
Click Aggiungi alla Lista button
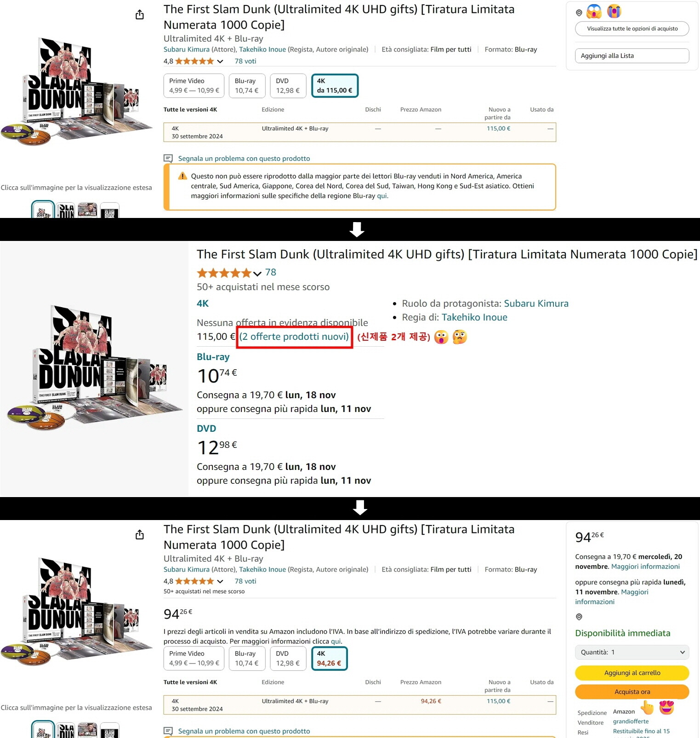[x=632, y=56]
